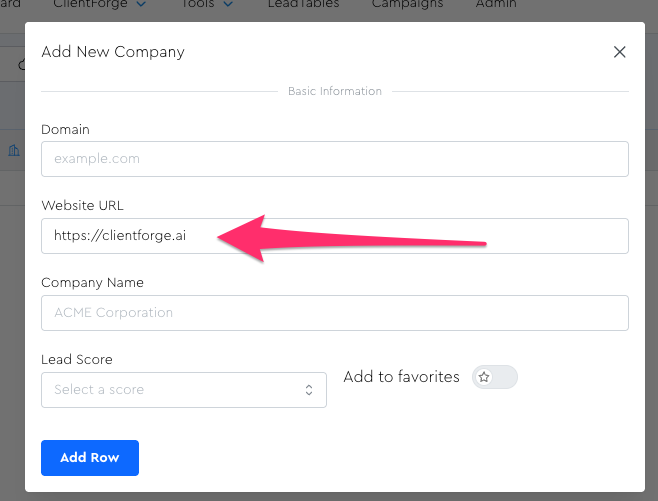
Task: Click the Domain field label
Action: (65, 129)
